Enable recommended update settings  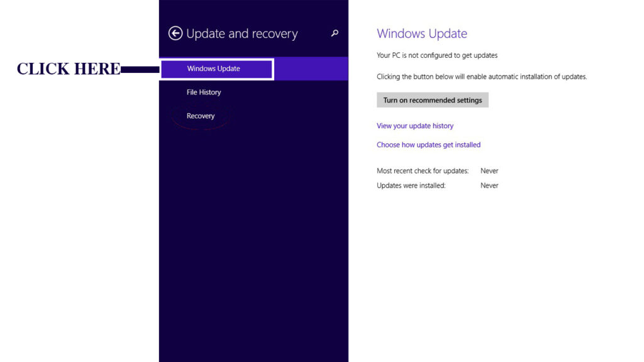(x=433, y=100)
